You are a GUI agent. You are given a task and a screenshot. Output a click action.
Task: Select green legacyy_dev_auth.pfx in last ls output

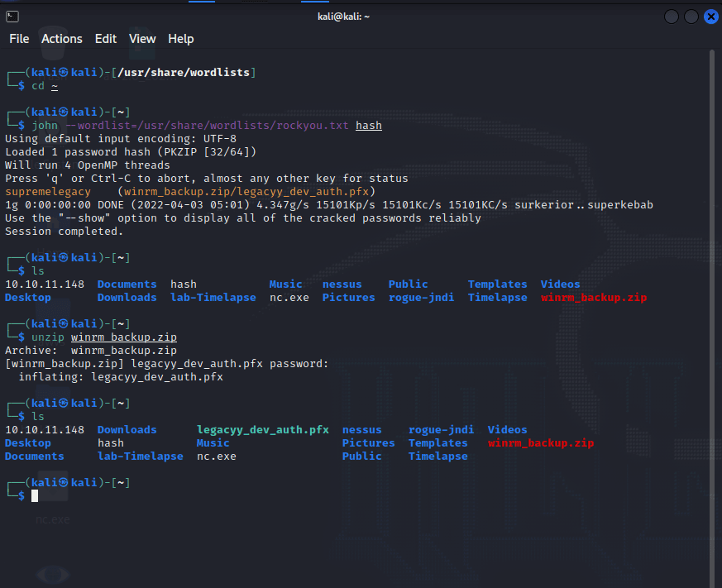(x=263, y=430)
